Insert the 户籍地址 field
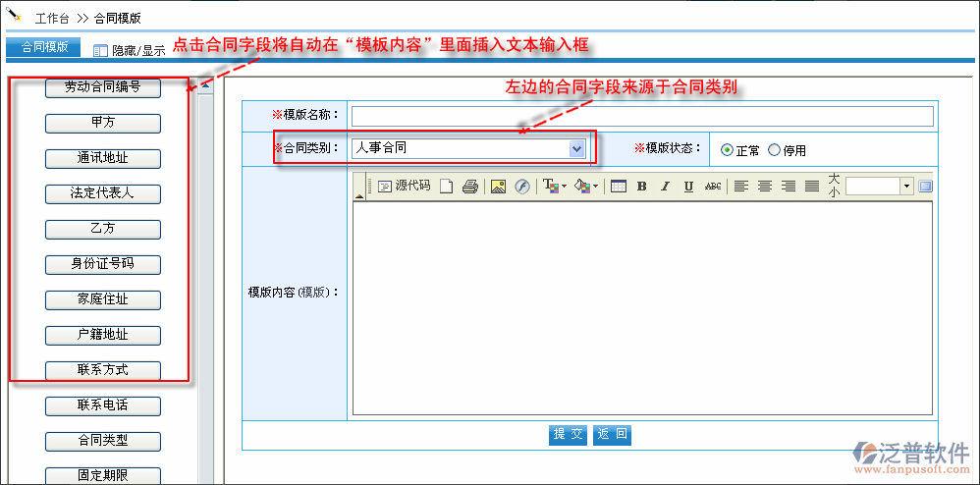The height and width of the screenshot is (485, 980). click(103, 335)
